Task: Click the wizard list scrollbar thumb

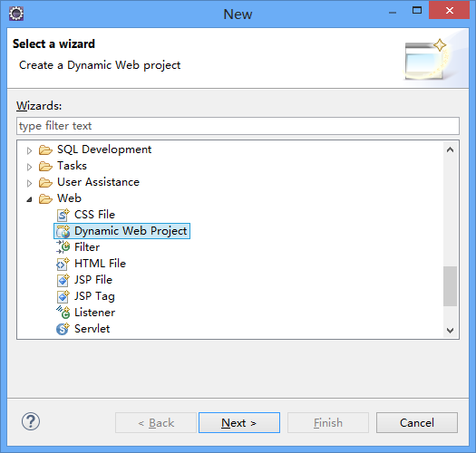Action: click(451, 286)
